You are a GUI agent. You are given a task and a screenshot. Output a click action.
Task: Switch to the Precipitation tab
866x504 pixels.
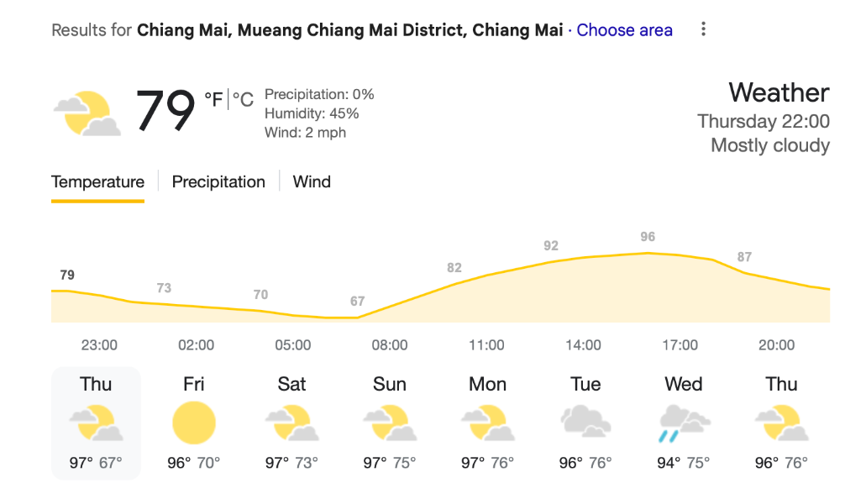[x=218, y=181]
